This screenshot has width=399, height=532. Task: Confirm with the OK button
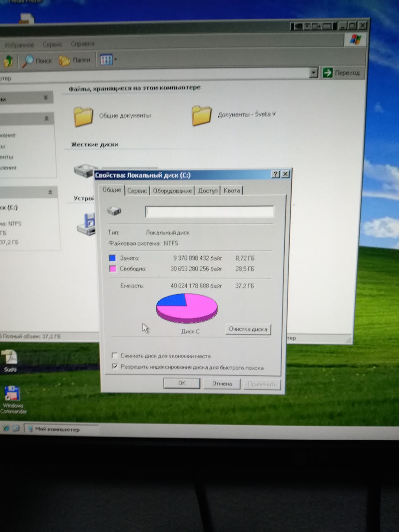coord(182,383)
